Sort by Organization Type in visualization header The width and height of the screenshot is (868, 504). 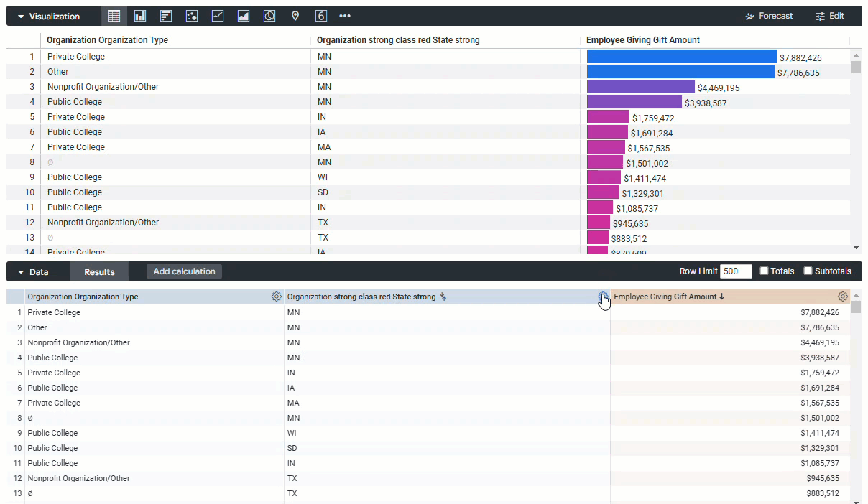coord(107,40)
